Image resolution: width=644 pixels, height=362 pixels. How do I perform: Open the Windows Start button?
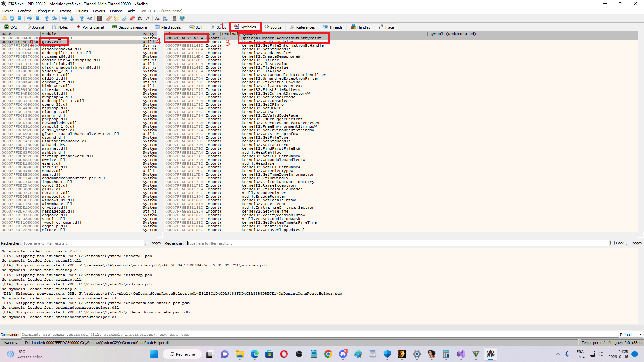pyautogui.click(x=154, y=354)
